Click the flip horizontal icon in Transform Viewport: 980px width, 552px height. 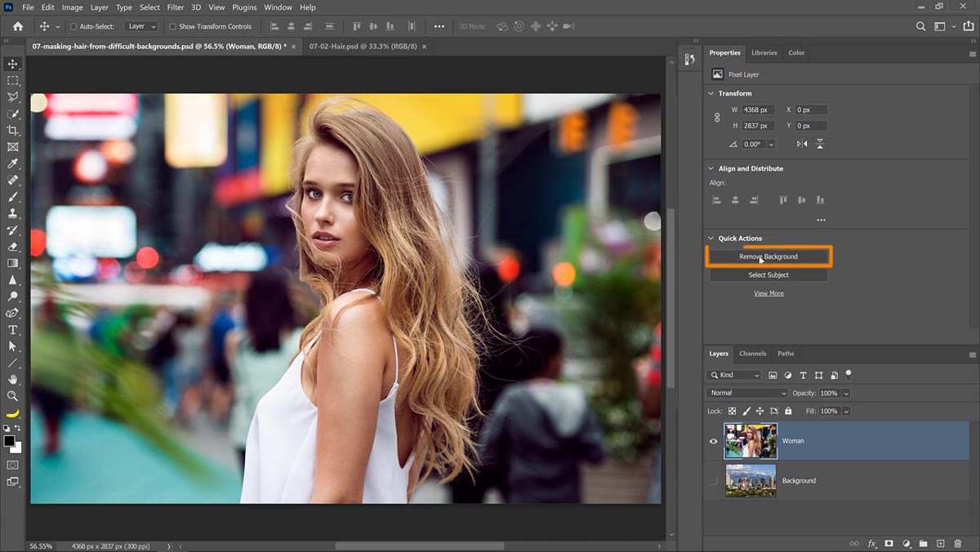coord(801,144)
